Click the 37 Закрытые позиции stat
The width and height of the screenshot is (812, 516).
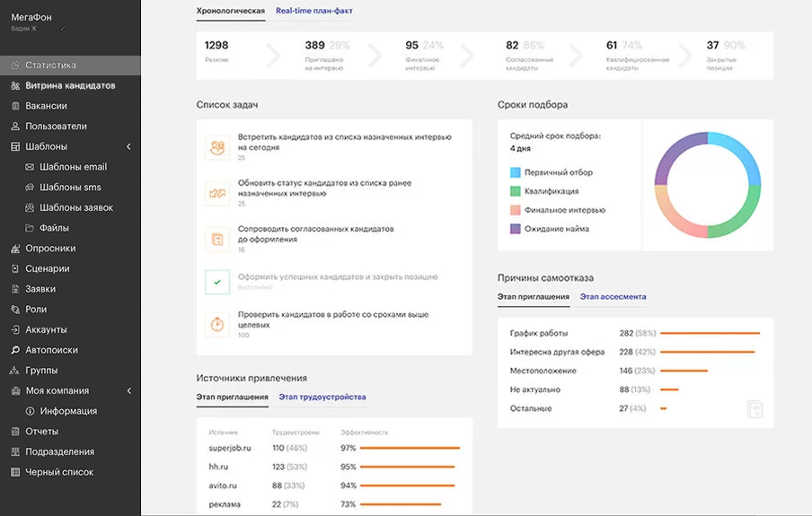pyautogui.click(x=726, y=56)
